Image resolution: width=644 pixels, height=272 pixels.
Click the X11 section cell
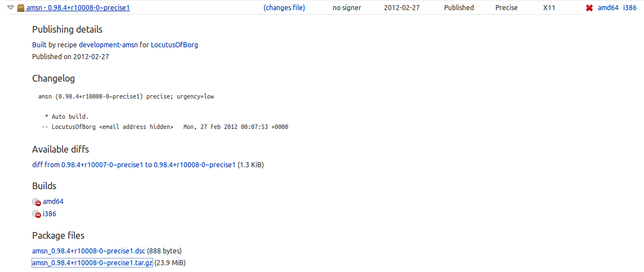pyautogui.click(x=549, y=8)
